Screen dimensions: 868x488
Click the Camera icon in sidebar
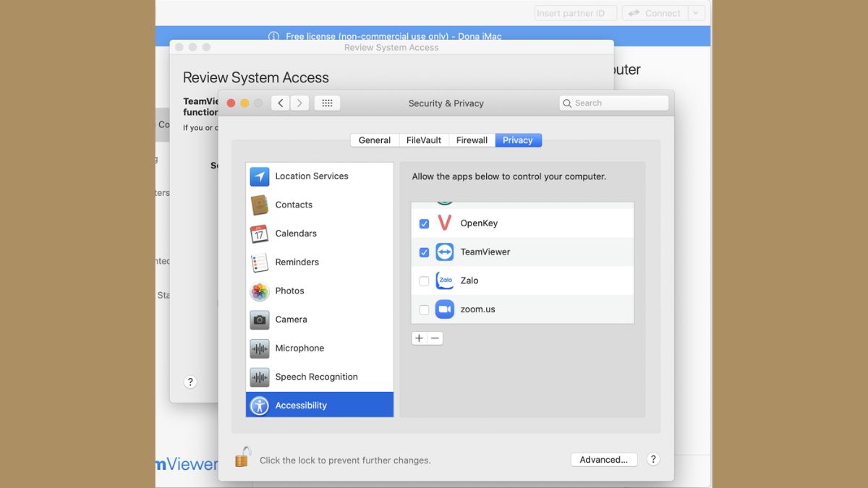click(x=260, y=320)
